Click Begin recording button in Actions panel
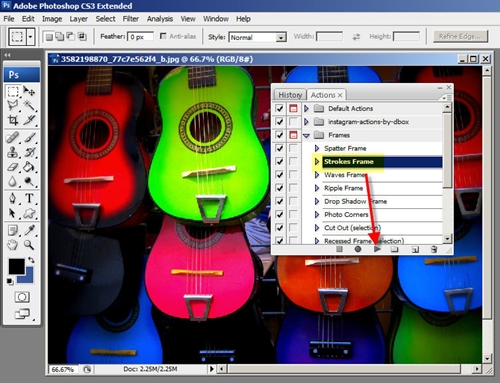The width and height of the screenshot is (500, 383). coord(358,249)
